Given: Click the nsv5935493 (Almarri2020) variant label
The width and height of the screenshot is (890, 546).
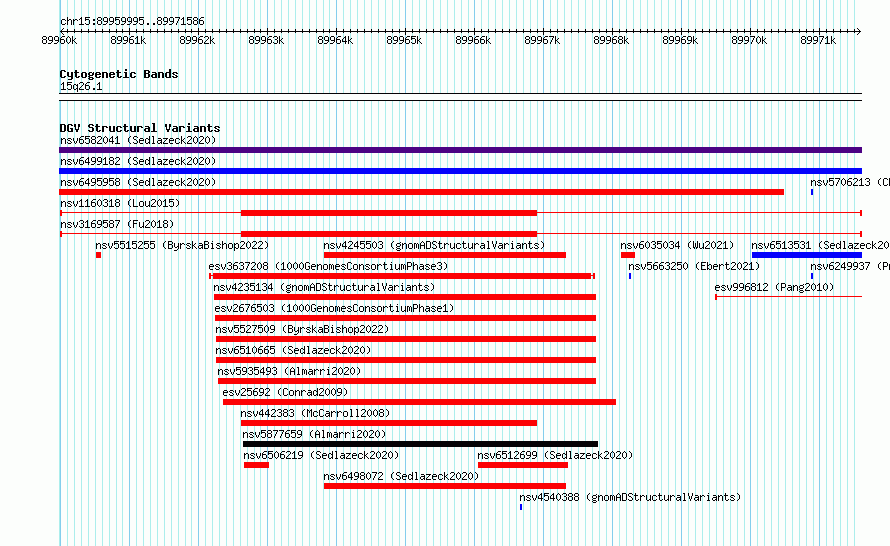Looking at the screenshot, I should [x=289, y=371].
